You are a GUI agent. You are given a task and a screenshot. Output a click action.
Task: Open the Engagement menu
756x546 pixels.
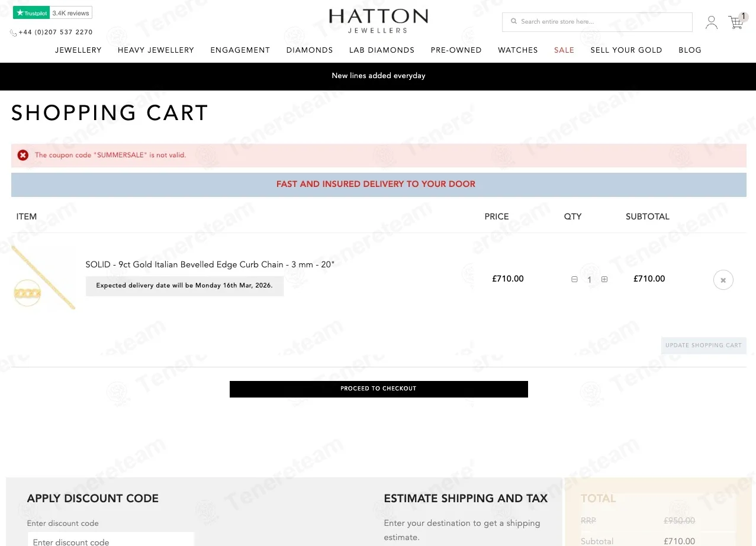pos(240,50)
